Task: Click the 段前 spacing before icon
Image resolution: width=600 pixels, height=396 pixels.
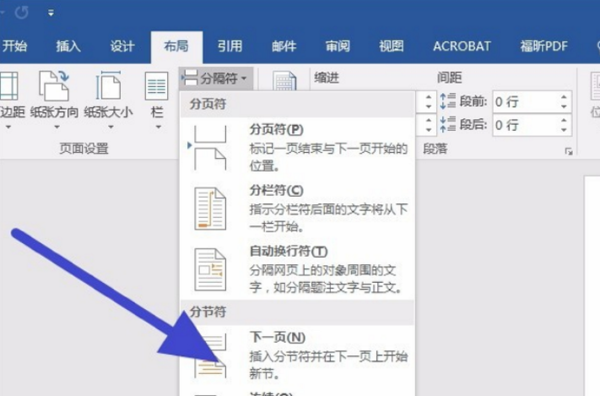Action: tap(448, 101)
